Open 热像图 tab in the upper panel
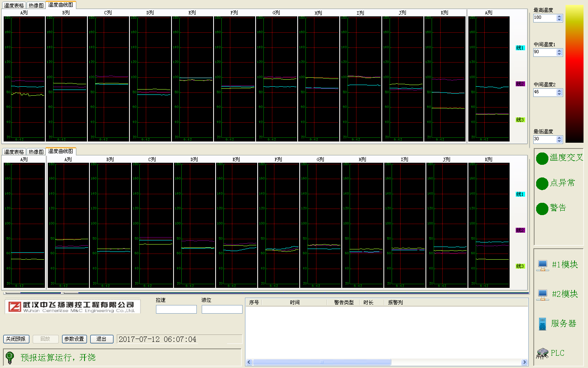Viewport: 588px width, 368px height. click(36, 5)
